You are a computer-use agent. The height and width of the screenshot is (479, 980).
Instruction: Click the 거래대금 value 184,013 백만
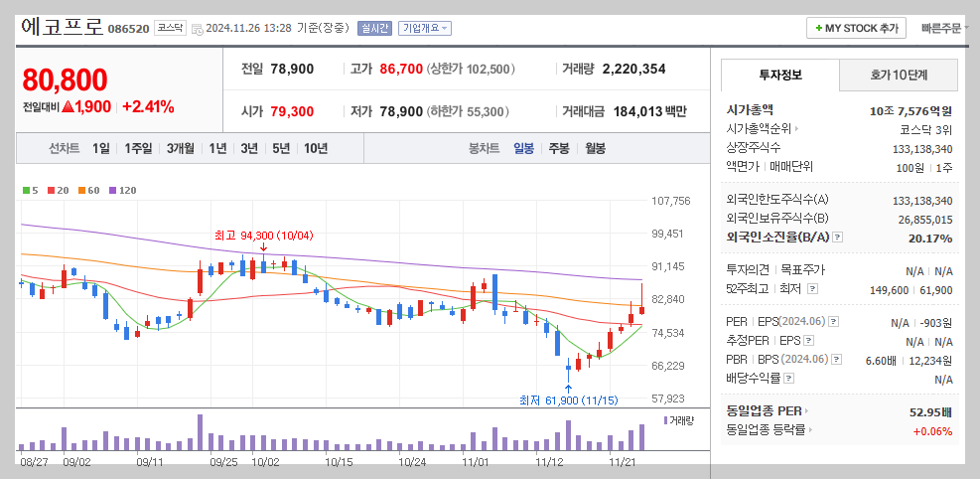point(650,112)
